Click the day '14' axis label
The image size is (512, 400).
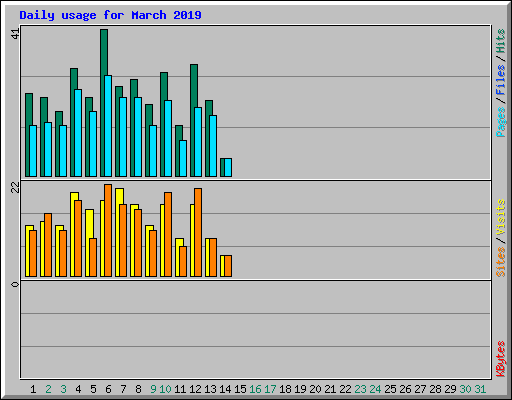(225, 389)
